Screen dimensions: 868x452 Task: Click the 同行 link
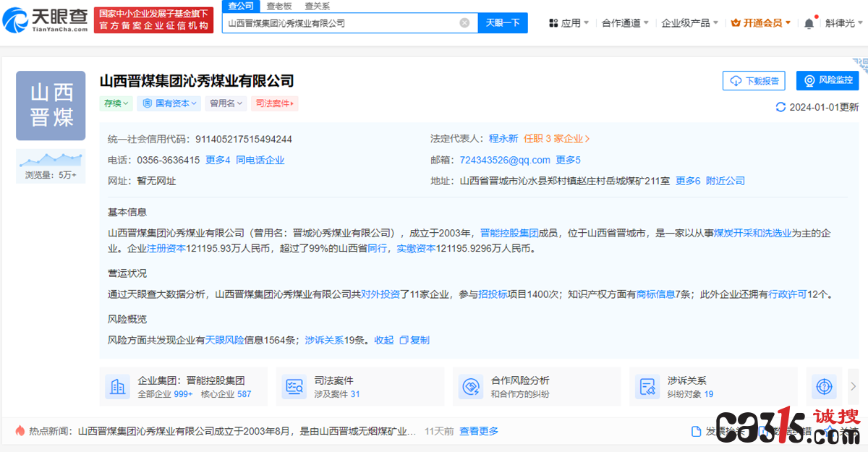[377, 248]
